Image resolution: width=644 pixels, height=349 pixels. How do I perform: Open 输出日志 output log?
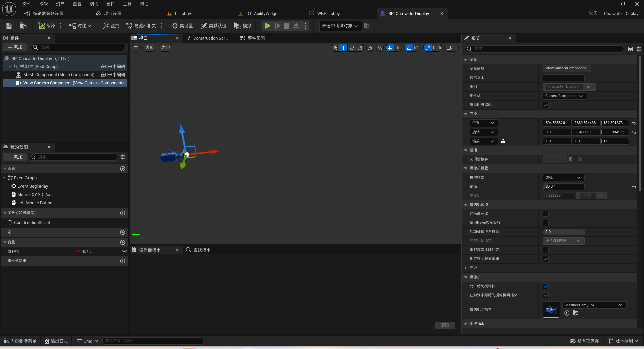pos(56,341)
